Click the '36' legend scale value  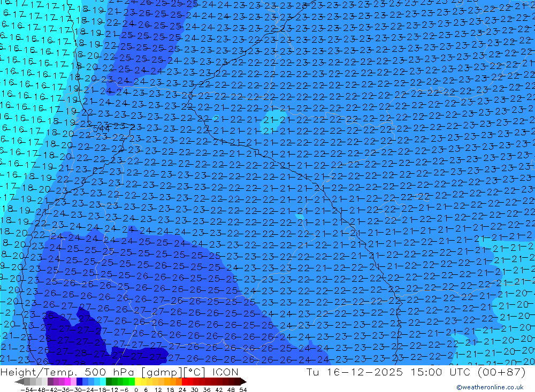tap(207, 390)
